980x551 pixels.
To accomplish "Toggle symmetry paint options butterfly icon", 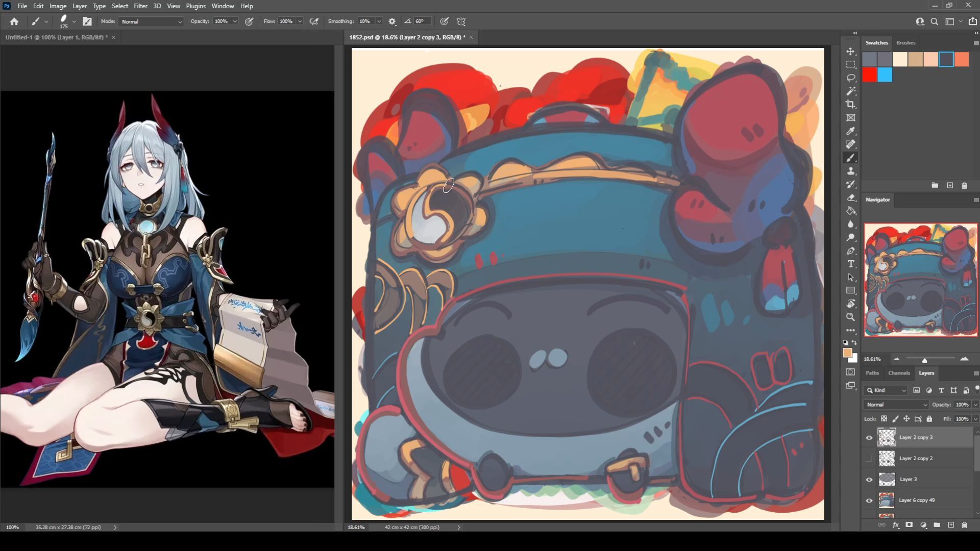I will 461,21.
